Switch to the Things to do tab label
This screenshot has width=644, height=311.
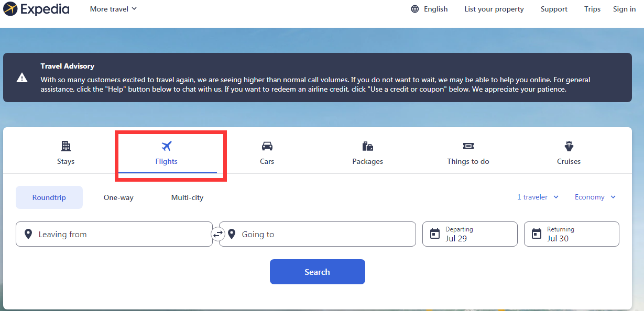pos(468,162)
